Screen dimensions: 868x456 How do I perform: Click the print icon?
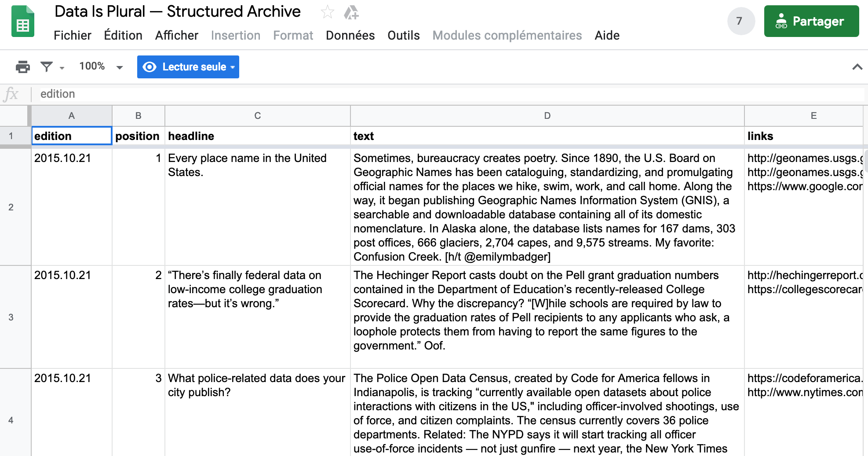pos(23,67)
